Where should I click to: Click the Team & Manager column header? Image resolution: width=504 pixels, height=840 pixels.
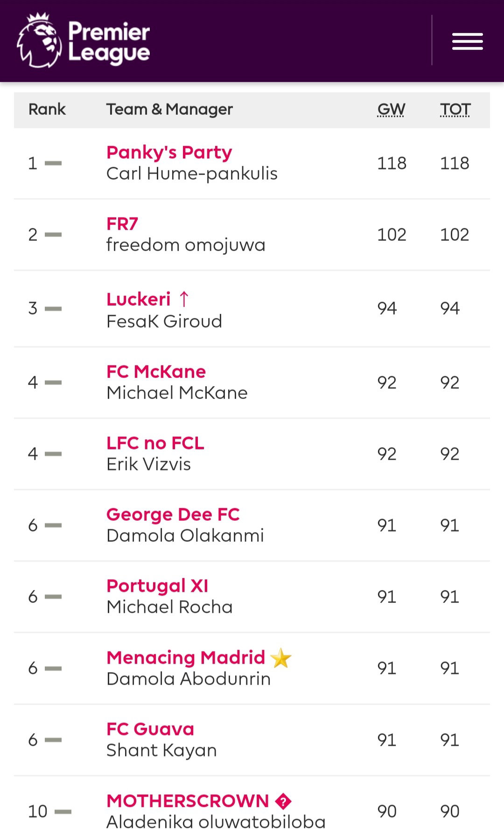click(x=169, y=109)
